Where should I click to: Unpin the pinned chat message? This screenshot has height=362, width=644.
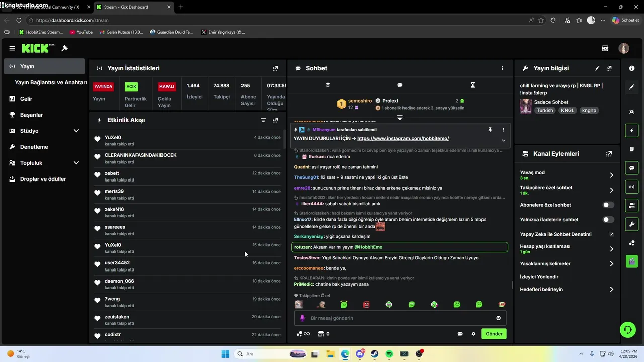[x=490, y=130]
